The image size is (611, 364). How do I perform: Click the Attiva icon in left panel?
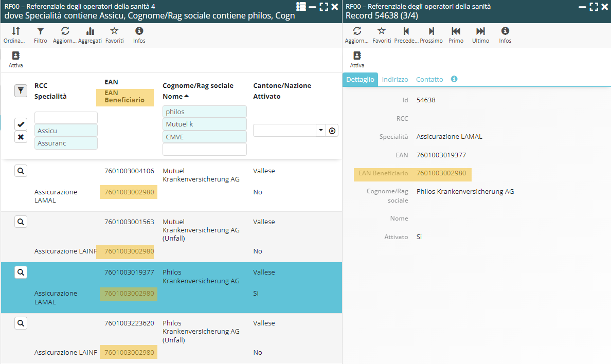pyautogui.click(x=15, y=57)
